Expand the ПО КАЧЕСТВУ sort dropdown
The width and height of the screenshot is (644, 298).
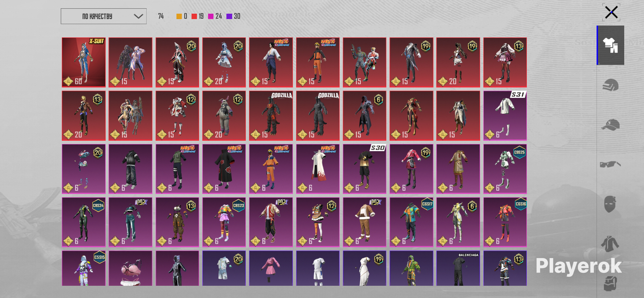coord(103,16)
